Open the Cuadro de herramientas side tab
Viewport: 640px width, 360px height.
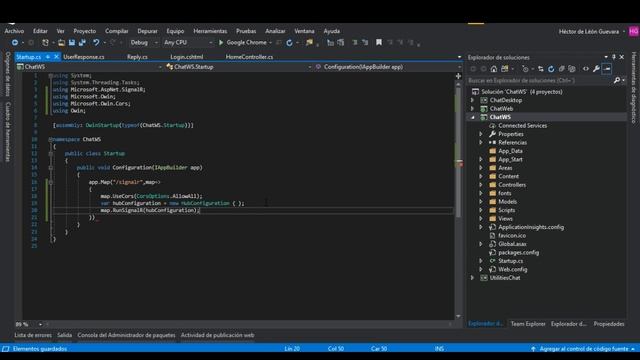[8, 131]
